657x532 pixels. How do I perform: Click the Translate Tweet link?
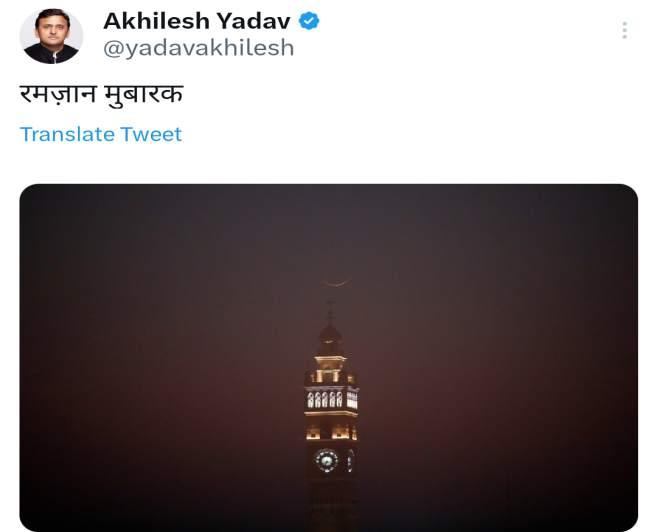(101, 134)
